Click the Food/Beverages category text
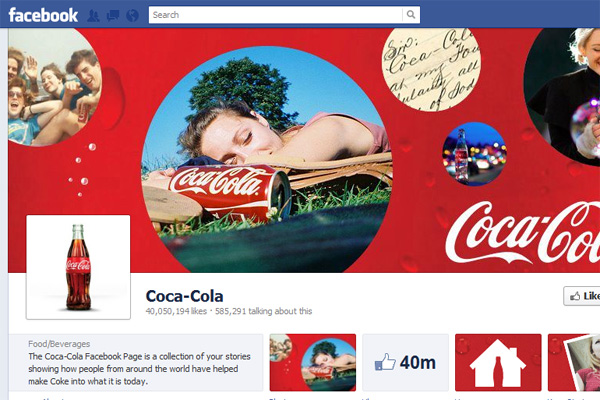This screenshot has width=600, height=400. tap(59, 344)
